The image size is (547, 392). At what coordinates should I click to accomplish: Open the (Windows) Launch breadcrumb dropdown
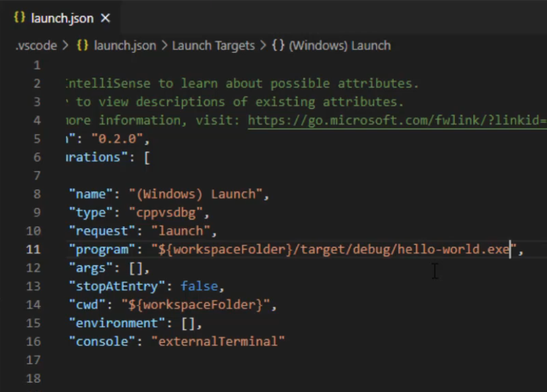coord(340,46)
